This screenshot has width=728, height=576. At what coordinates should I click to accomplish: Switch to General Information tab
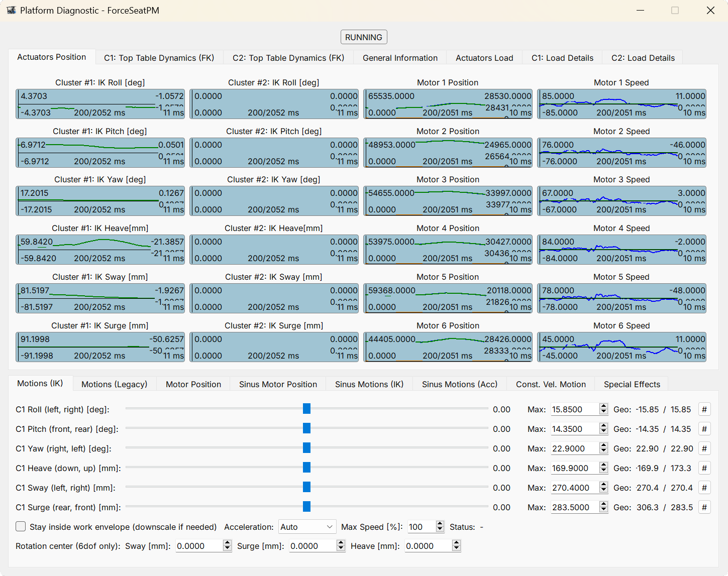[400, 58]
